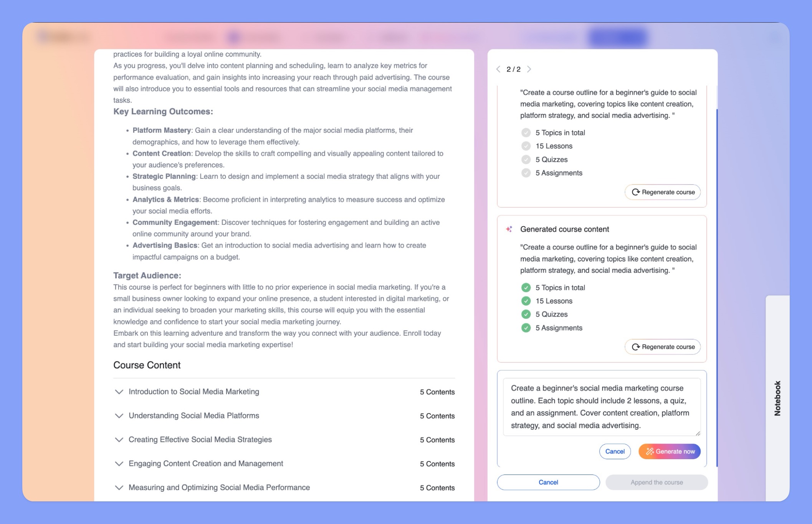This screenshot has width=812, height=524.
Task: Click Append the course button at the bottom
Action: click(657, 482)
